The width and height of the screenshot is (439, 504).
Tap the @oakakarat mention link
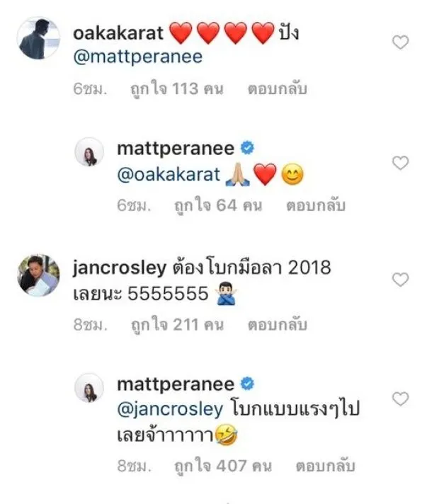(x=169, y=175)
